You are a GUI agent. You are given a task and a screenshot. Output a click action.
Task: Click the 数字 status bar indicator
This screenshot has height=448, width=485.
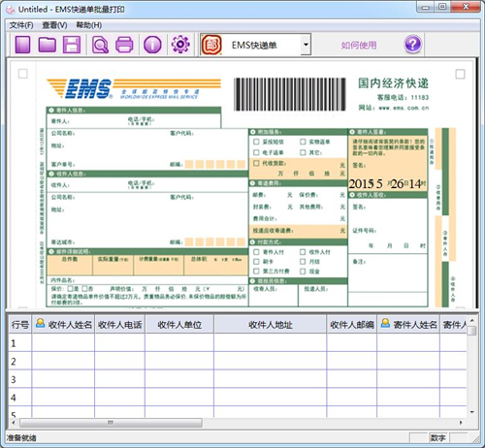coord(438,437)
